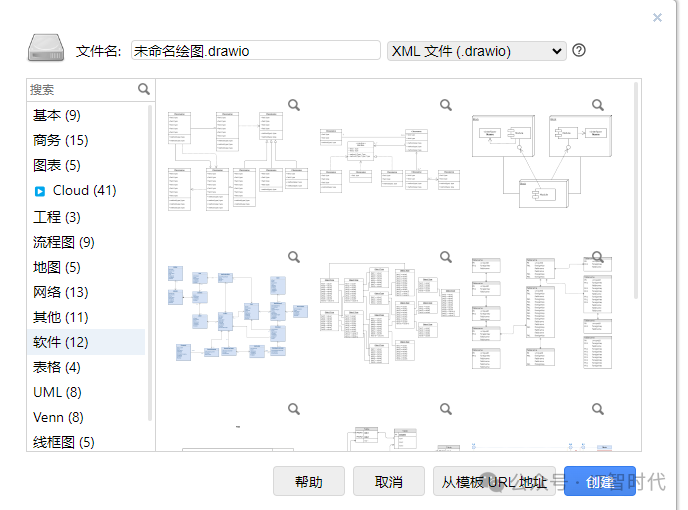Preview the first template with its magnifier icon
Screen dimensions: 688x510
(x=294, y=105)
